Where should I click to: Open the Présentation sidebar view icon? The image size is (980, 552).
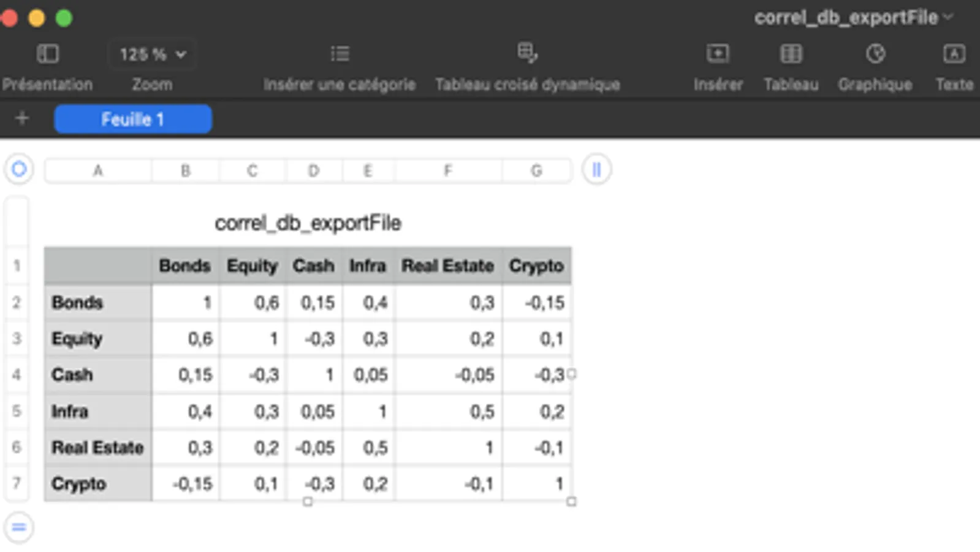coord(47,54)
